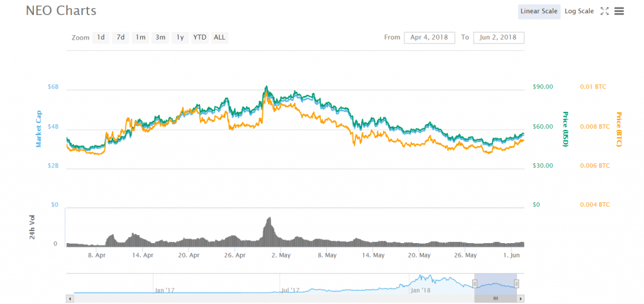Click the tallest volume bar spike
The image size is (644, 304).
coord(269,232)
